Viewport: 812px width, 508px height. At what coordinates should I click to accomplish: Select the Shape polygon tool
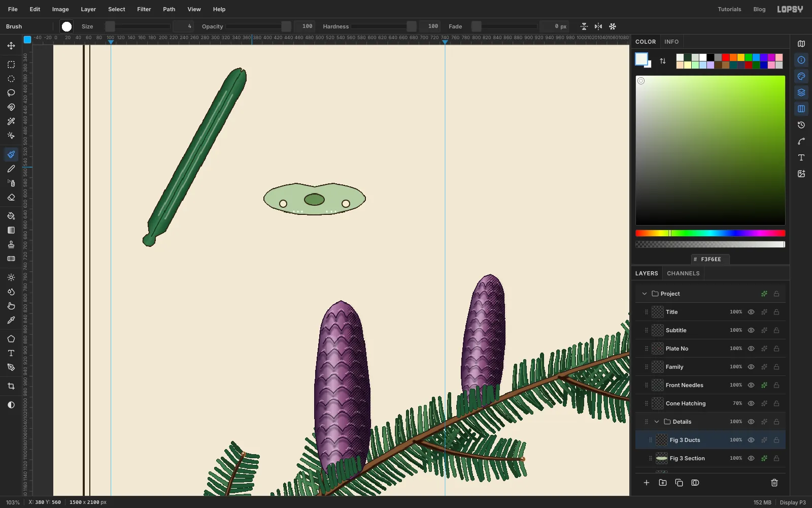[x=11, y=339]
